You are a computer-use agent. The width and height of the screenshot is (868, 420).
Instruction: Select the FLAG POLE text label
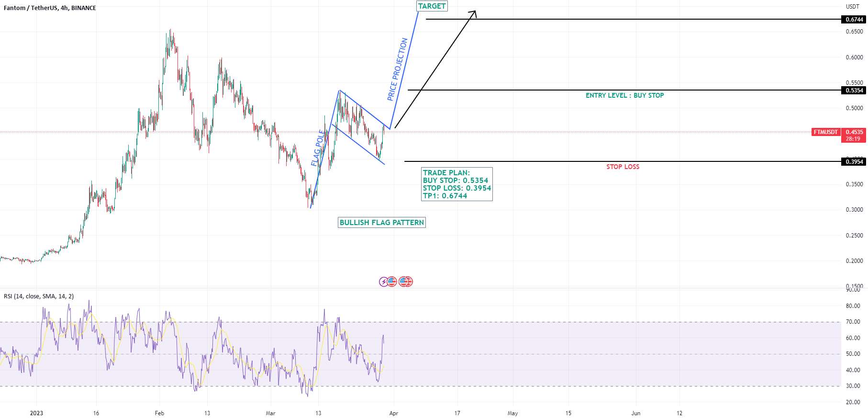coord(318,148)
